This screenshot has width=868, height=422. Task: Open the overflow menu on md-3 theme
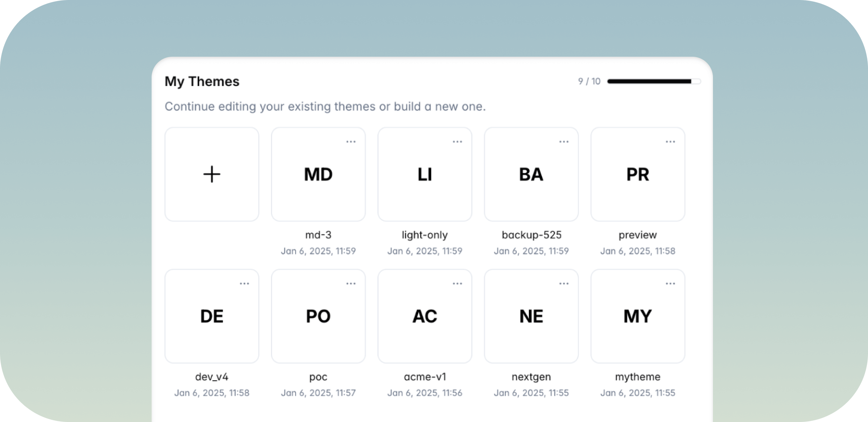tap(351, 141)
